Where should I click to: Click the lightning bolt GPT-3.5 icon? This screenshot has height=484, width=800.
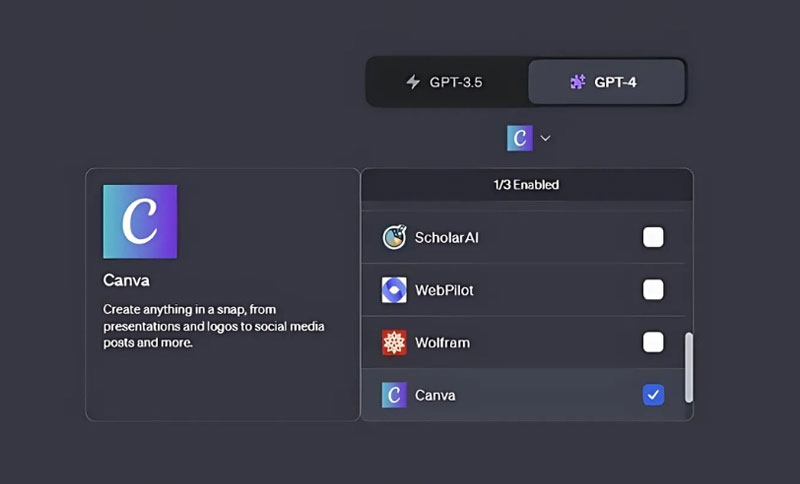tap(413, 82)
